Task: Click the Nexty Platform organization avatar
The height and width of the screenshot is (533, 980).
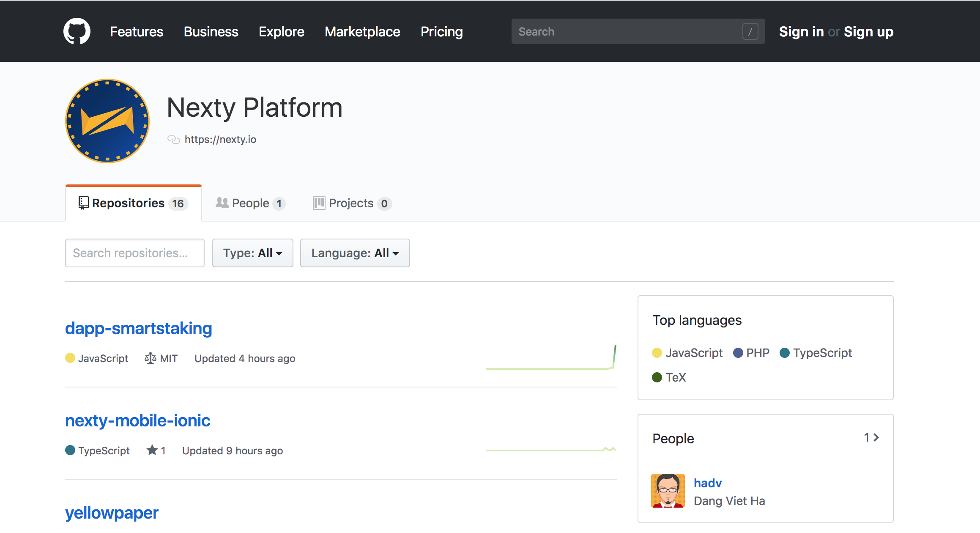Action: pos(107,121)
